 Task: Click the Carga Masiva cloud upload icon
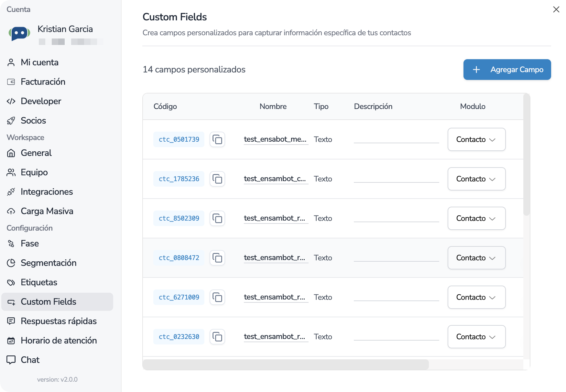click(x=11, y=211)
